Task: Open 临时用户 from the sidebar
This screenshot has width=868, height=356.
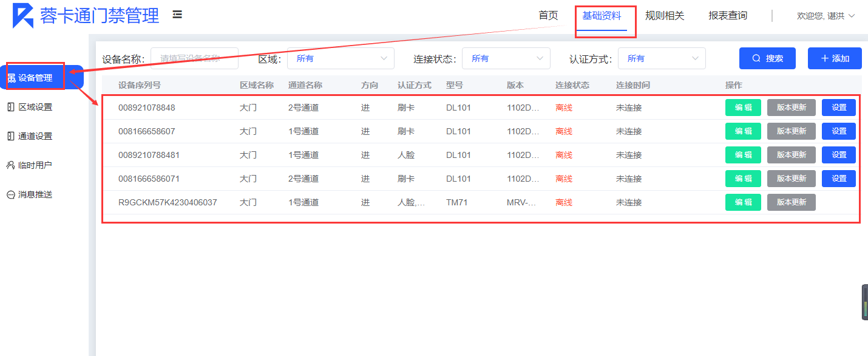Action: [35, 165]
